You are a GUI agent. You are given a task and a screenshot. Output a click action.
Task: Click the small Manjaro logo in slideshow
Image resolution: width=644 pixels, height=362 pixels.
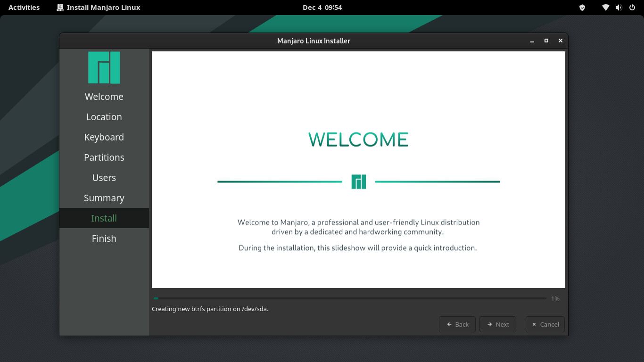(x=358, y=181)
